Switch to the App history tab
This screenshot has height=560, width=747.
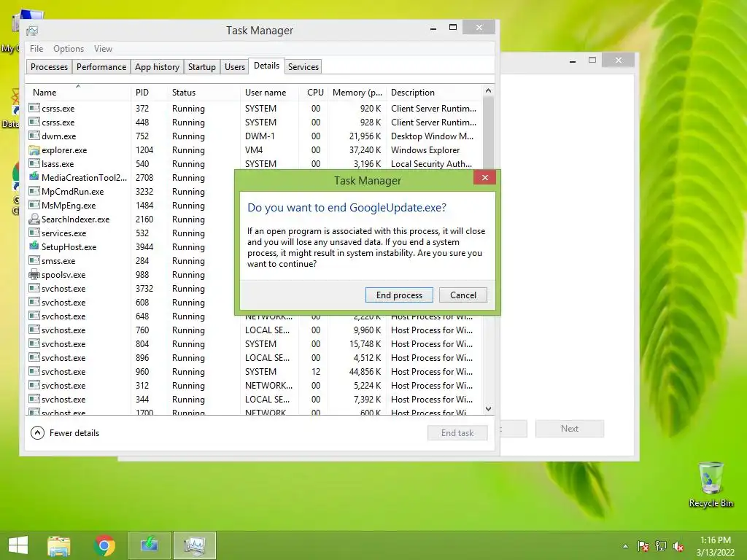click(158, 66)
